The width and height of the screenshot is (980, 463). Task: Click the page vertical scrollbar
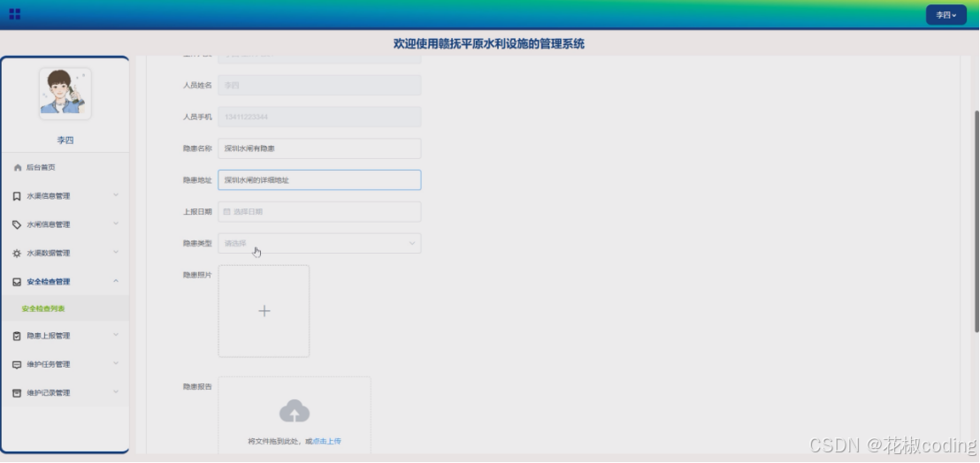(x=976, y=222)
